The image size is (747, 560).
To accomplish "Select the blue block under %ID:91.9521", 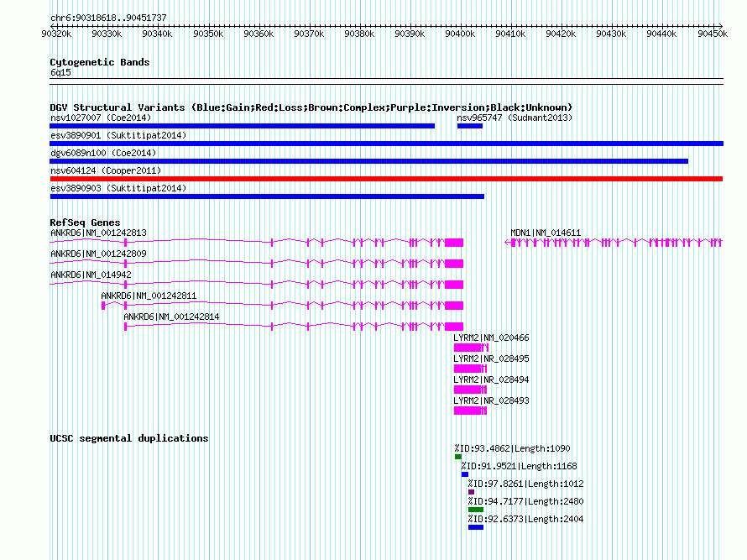I will pos(465,474).
